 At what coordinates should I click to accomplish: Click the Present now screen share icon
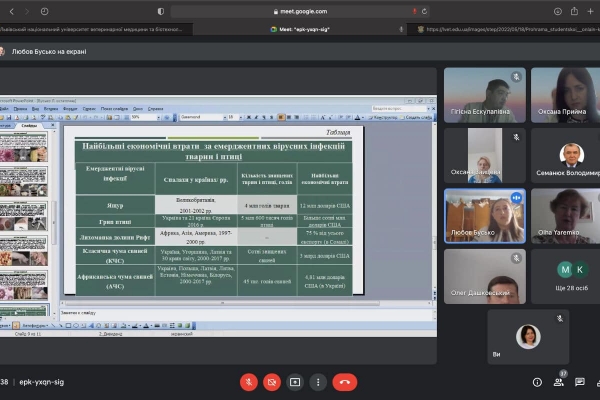tap(295, 382)
